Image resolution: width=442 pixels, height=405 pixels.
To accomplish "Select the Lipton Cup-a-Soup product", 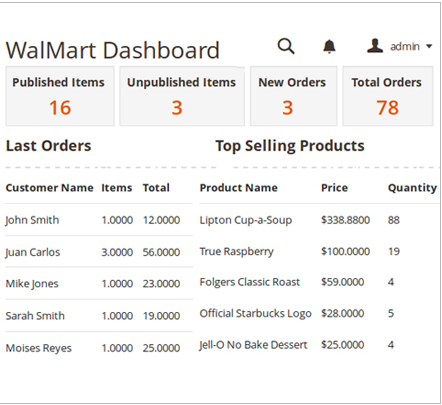I will point(246,220).
